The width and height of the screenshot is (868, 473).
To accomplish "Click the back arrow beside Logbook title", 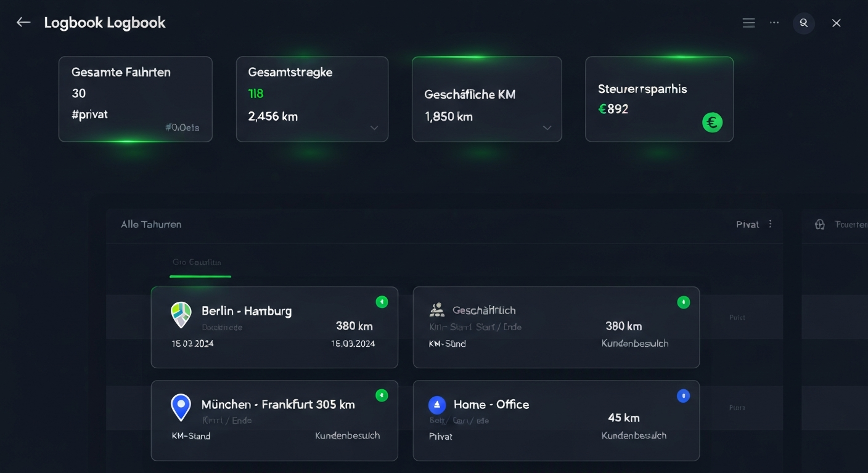I will coord(23,23).
